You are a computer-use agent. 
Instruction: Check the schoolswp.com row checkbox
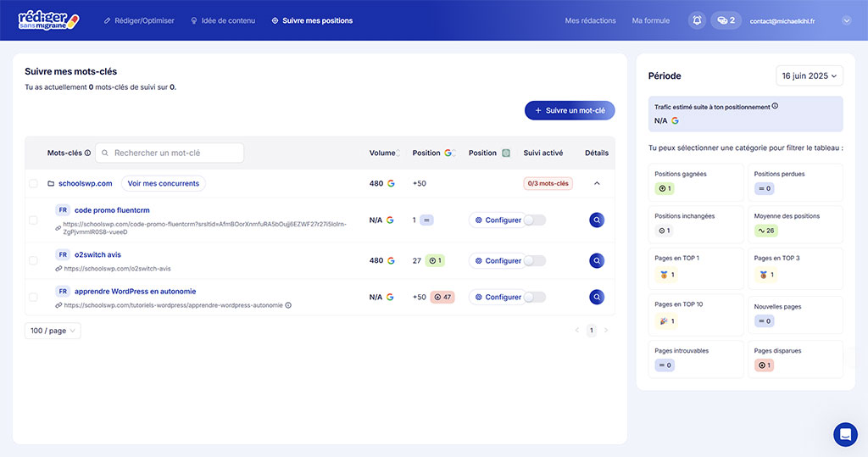tap(33, 183)
